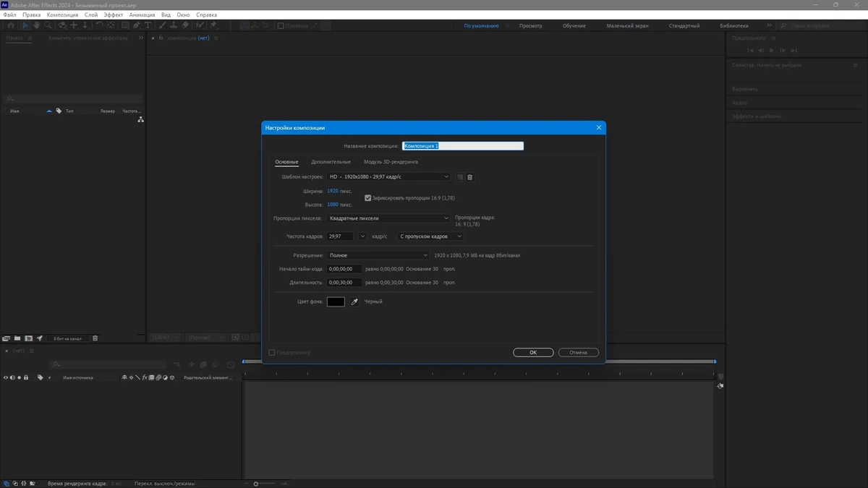
Task: Open the Пропорции пикселя dropdown
Action: [x=388, y=218]
